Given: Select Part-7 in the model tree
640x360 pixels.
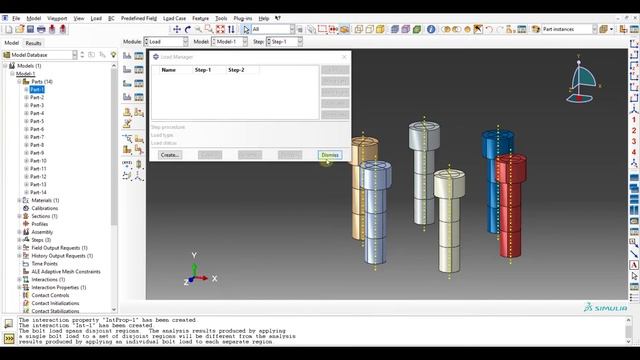Looking at the screenshot, I should [x=37, y=137].
